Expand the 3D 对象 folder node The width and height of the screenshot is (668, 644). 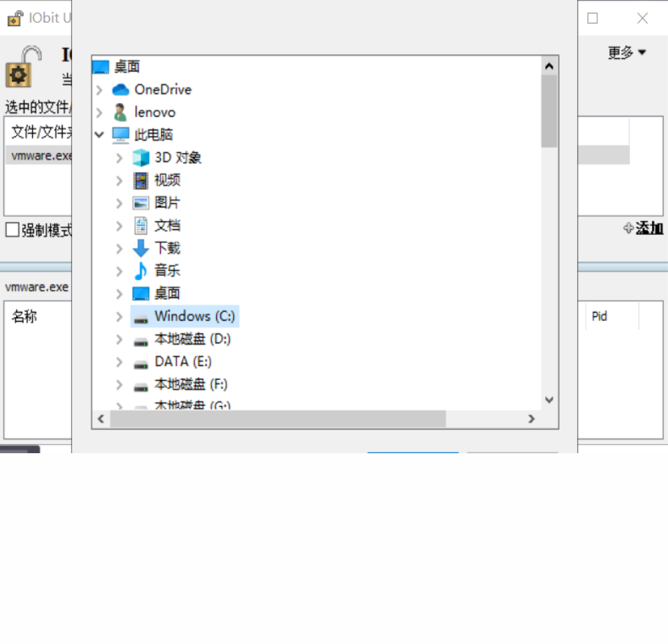119,159
